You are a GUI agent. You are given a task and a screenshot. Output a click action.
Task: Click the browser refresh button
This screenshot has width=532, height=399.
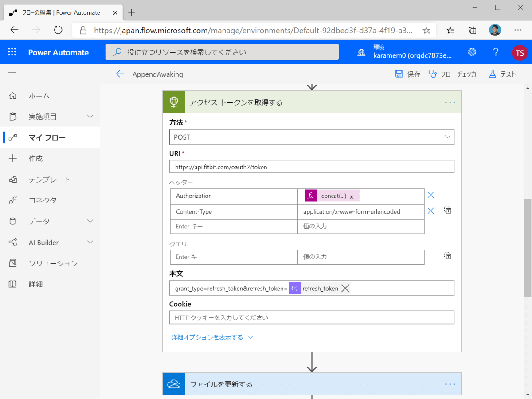click(58, 30)
